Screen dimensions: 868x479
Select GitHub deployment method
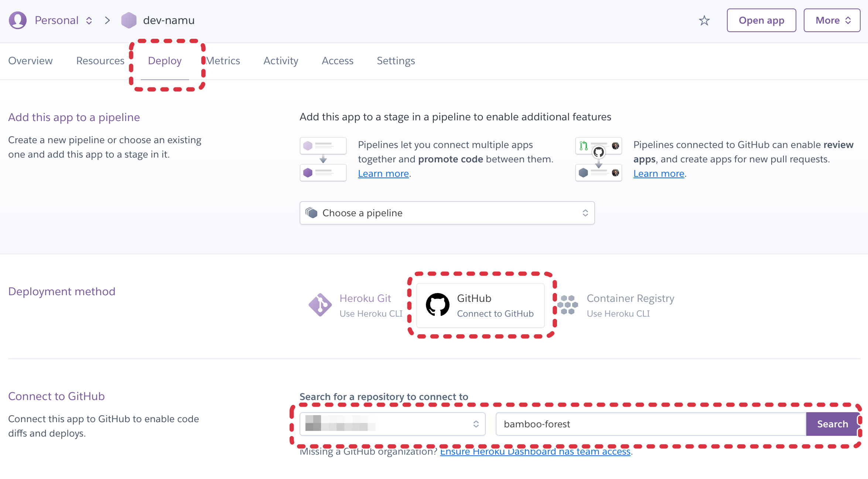point(480,305)
